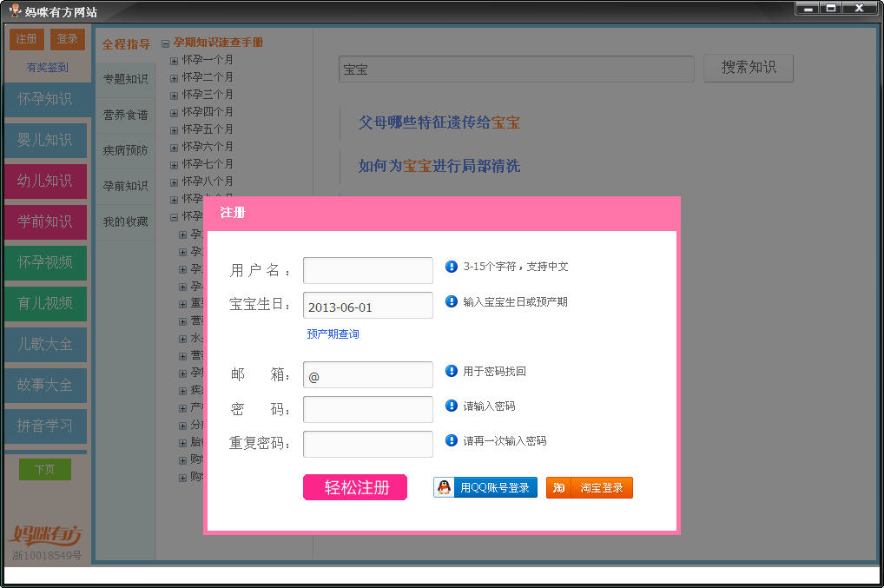Screen dimensions: 884x588
Task: Click the info icon beside the repeat password field
Action: pos(452,440)
